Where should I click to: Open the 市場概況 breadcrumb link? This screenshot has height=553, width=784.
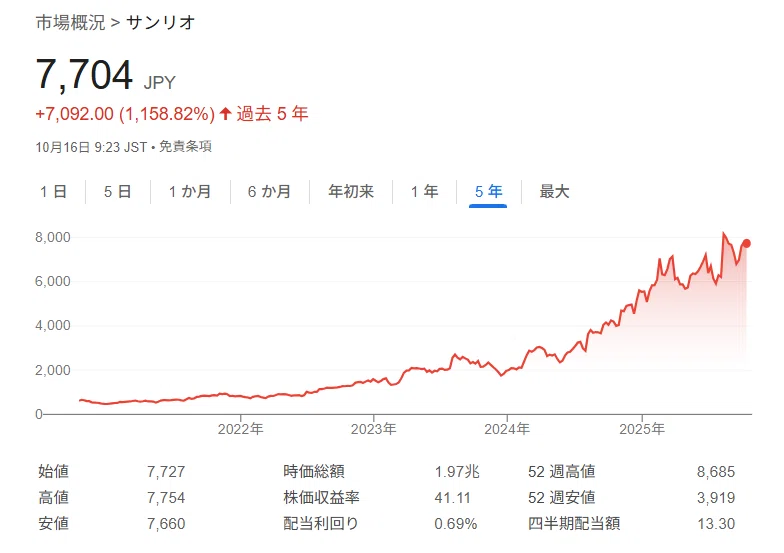tap(70, 22)
